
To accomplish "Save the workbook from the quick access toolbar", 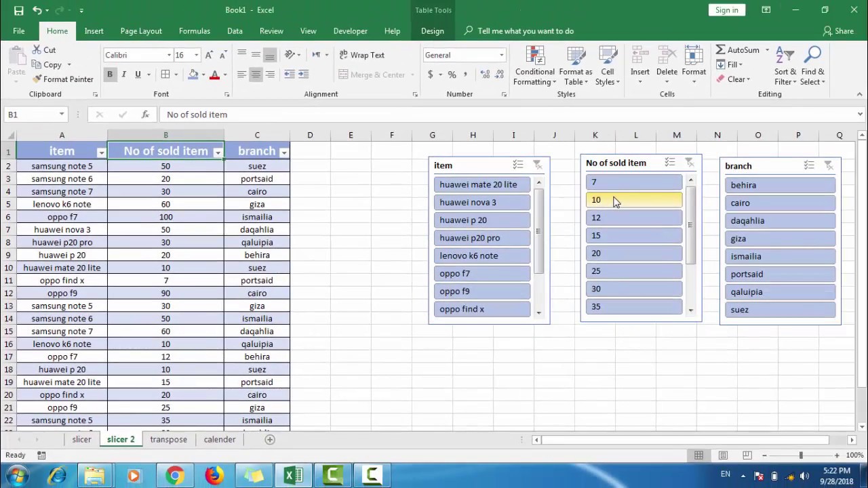I will [18, 10].
